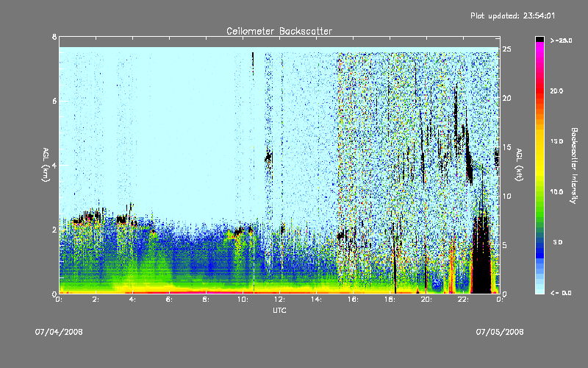The width and height of the screenshot is (588, 368).
Task: Click the 8 km tick on the left axis
Action: click(x=54, y=37)
